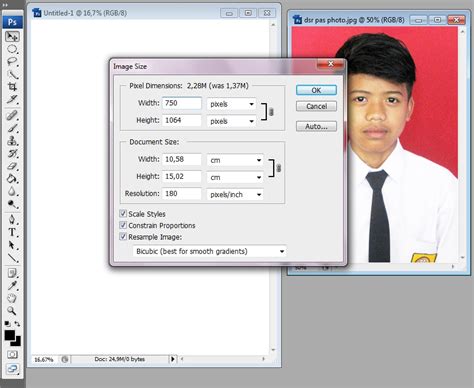Image resolution: width=474 pixels, height=388 pixels.
Task: Open status bar arrow menu in Untitled-1
Action: 173,359
